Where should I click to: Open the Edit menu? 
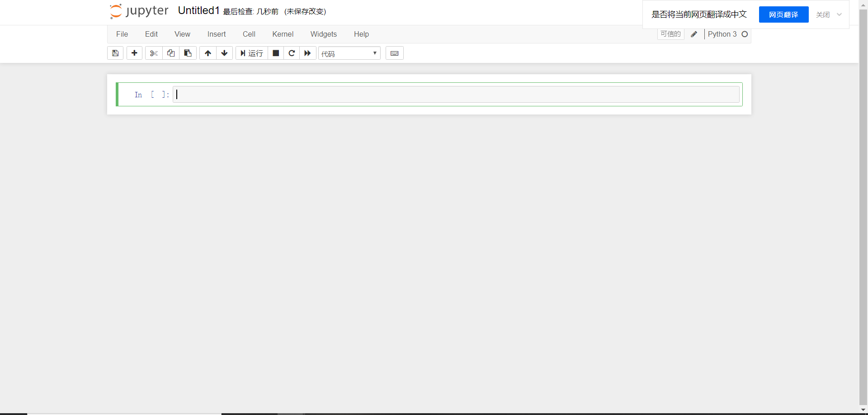pos(151,34)
